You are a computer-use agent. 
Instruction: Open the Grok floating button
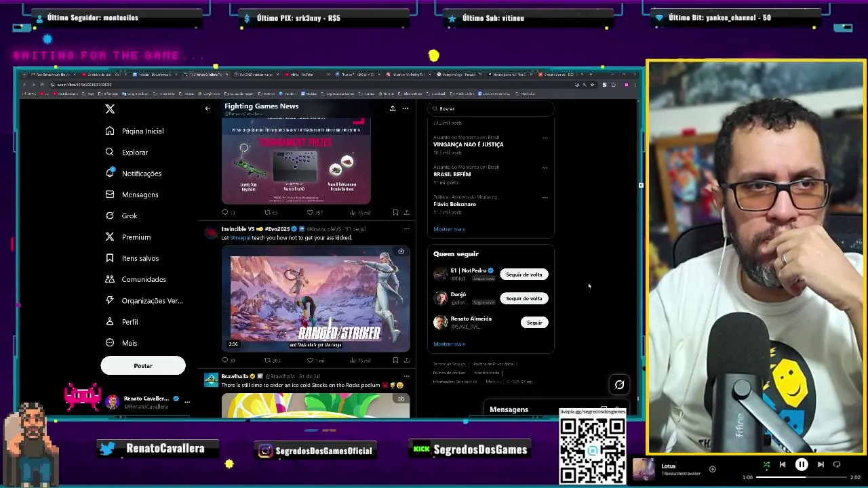point(619,385)
